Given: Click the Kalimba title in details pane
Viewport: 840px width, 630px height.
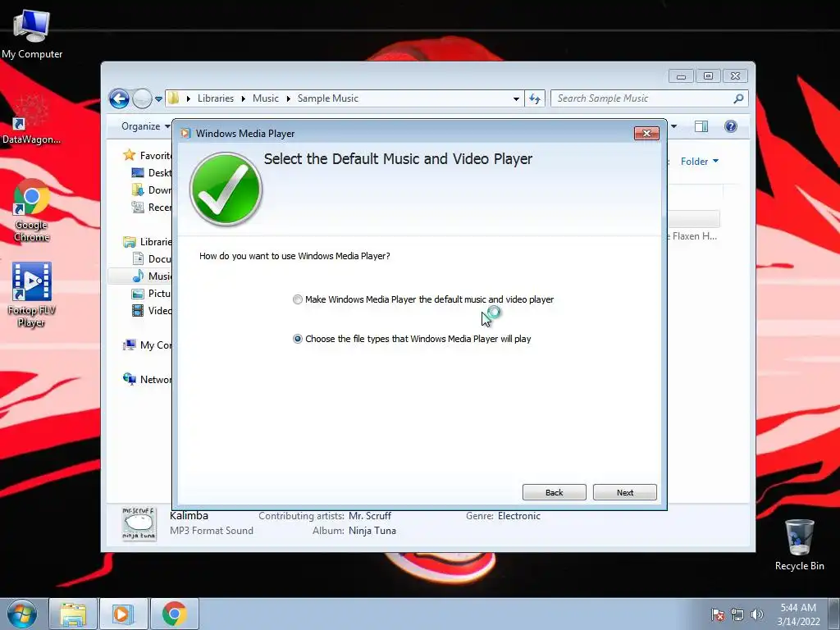Looking at the screenshot, I should point(189,516).
